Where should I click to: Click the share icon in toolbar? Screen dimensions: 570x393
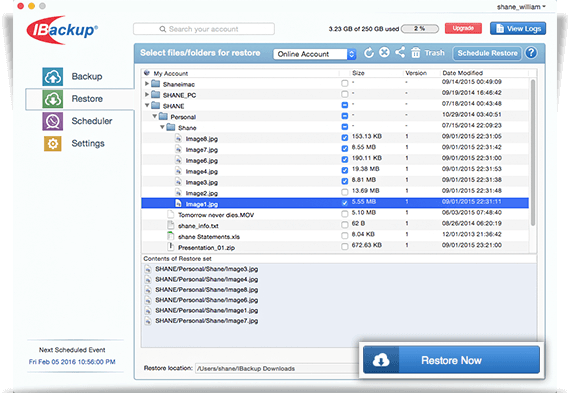coord(400,52)
